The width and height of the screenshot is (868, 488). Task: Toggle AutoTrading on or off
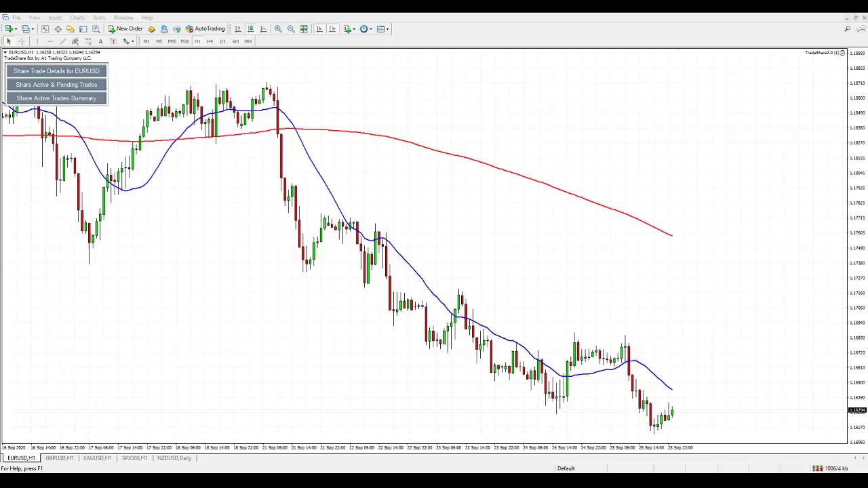coord(205,28)
